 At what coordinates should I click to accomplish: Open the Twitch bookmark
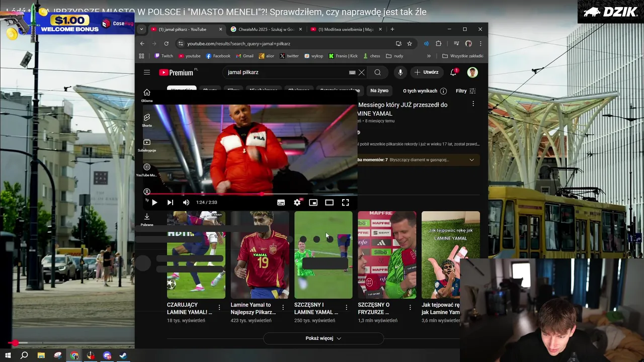click(x=164, y=56)
